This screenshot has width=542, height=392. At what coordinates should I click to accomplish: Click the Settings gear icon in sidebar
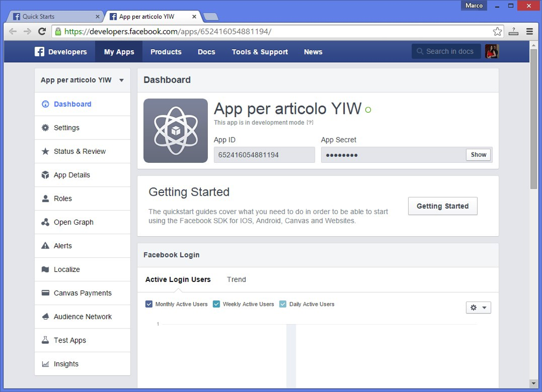pyautogui.click(x=45, y=127)
